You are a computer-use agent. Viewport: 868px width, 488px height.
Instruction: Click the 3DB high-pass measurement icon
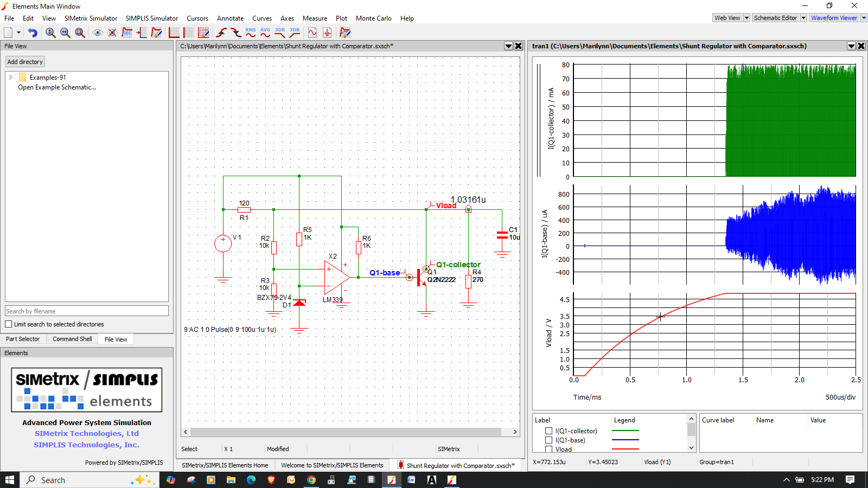295,33
